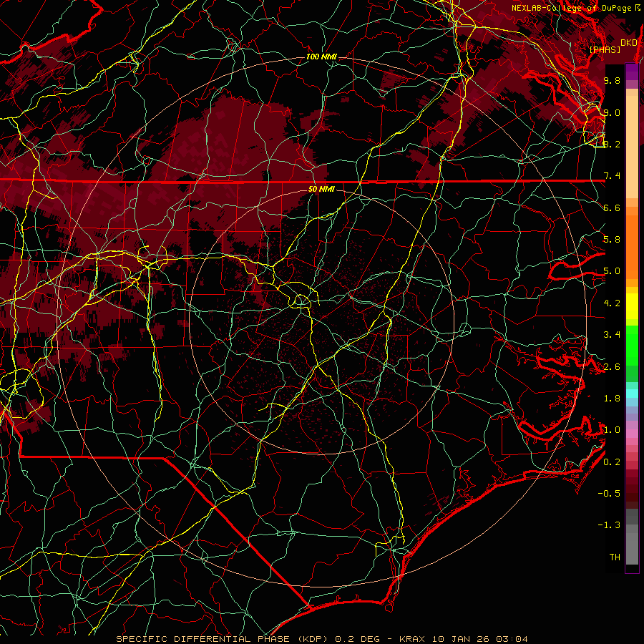
Task: Click the 6.6 legend value
Action: point(612,208)
